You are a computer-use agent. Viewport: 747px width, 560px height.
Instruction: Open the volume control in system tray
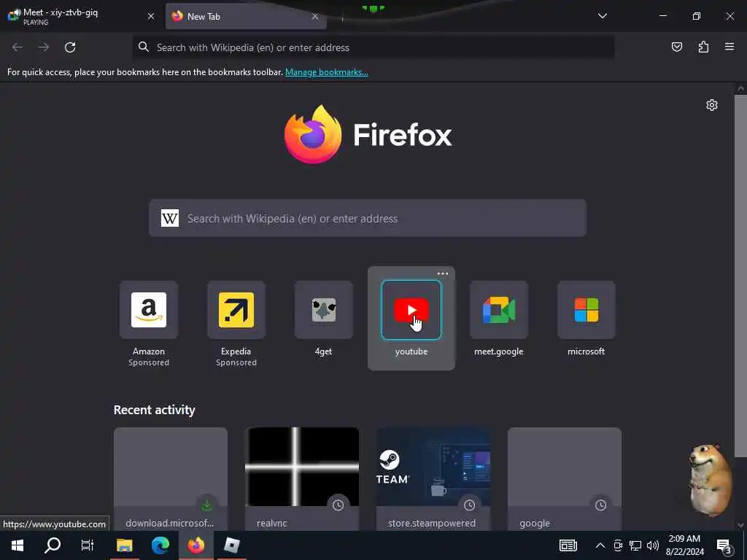[x=653, y=545]
